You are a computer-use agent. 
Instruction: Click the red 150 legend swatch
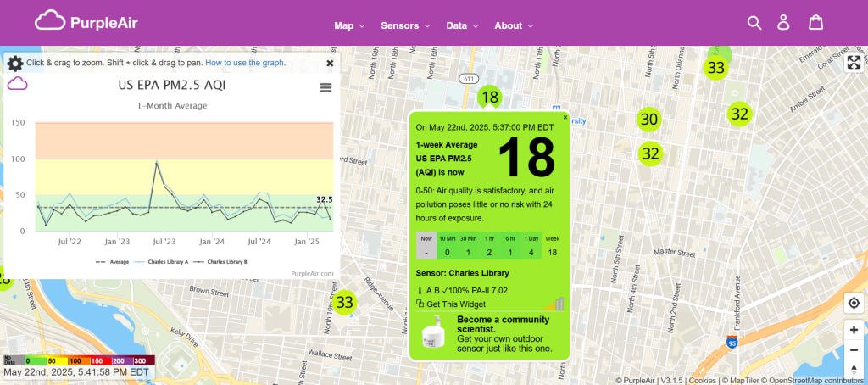[101, 360]
